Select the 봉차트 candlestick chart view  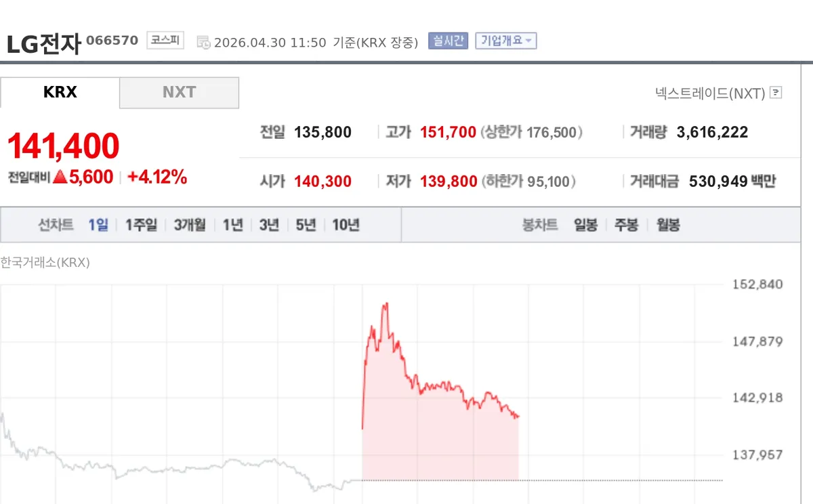click(540, 224)
